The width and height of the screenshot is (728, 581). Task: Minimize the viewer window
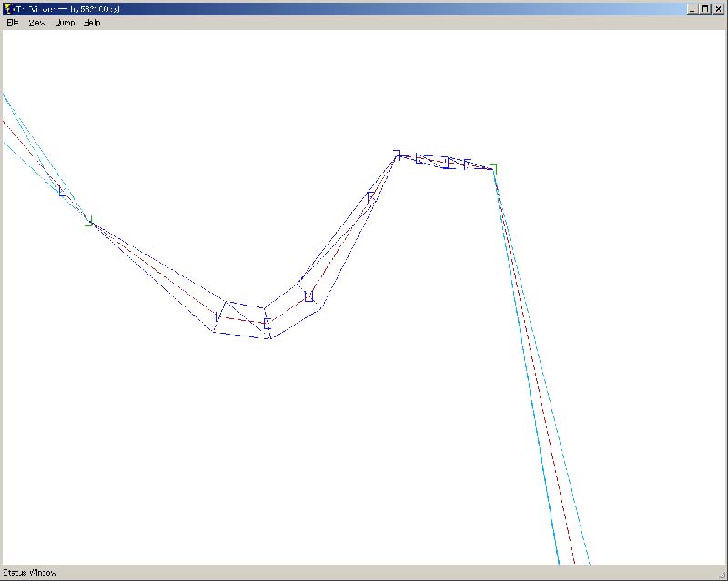693,8
